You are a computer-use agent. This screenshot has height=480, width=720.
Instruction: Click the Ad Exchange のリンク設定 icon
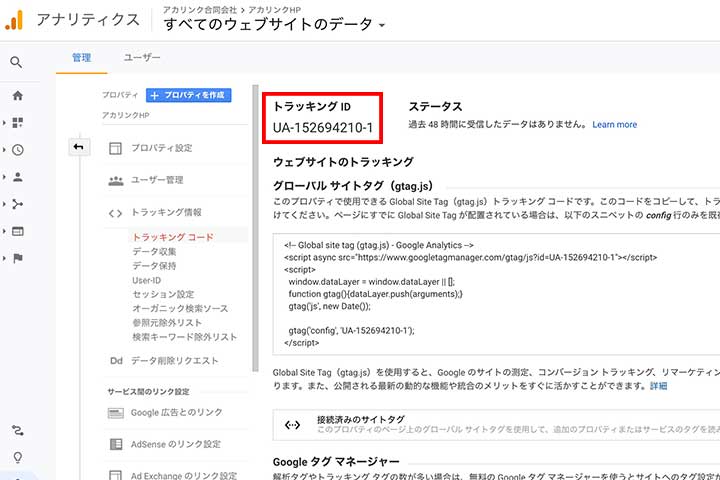click(x=115, y=475)
